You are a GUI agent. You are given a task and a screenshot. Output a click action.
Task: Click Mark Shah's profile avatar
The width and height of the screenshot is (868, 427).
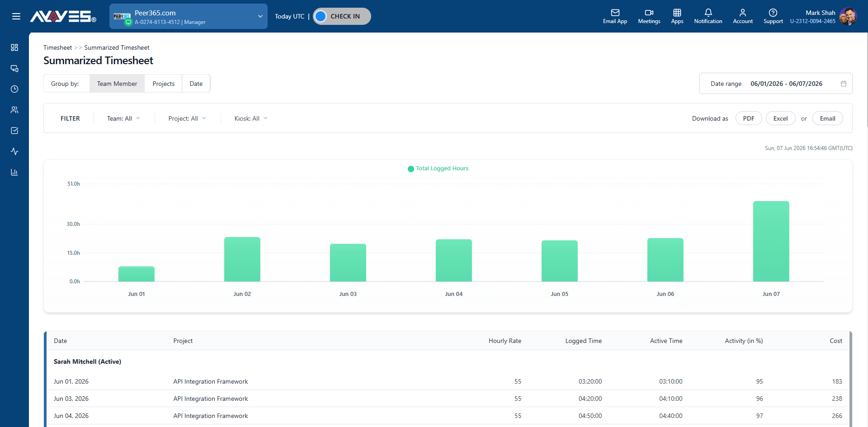(x=848, y=16)
